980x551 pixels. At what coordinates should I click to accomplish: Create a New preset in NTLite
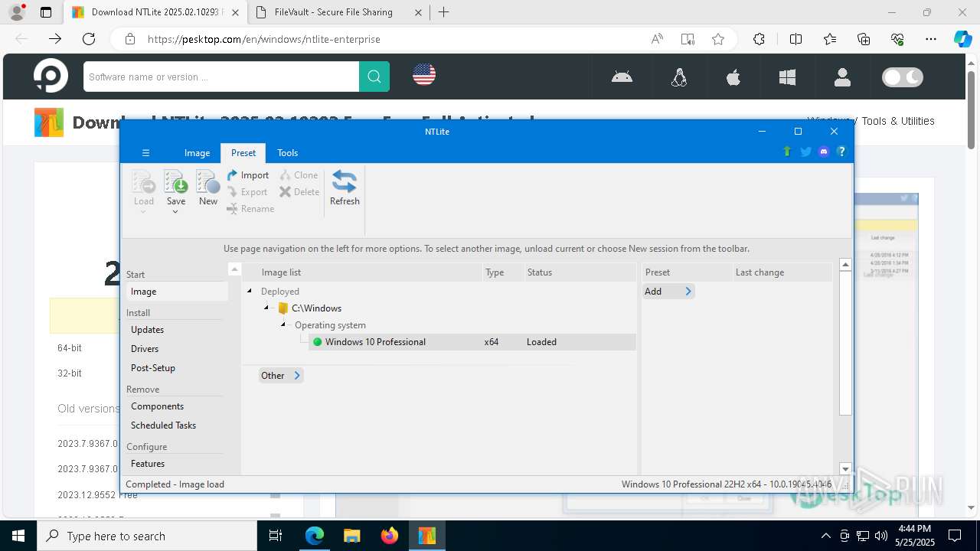pyautogui.click(x=208, y=188)
